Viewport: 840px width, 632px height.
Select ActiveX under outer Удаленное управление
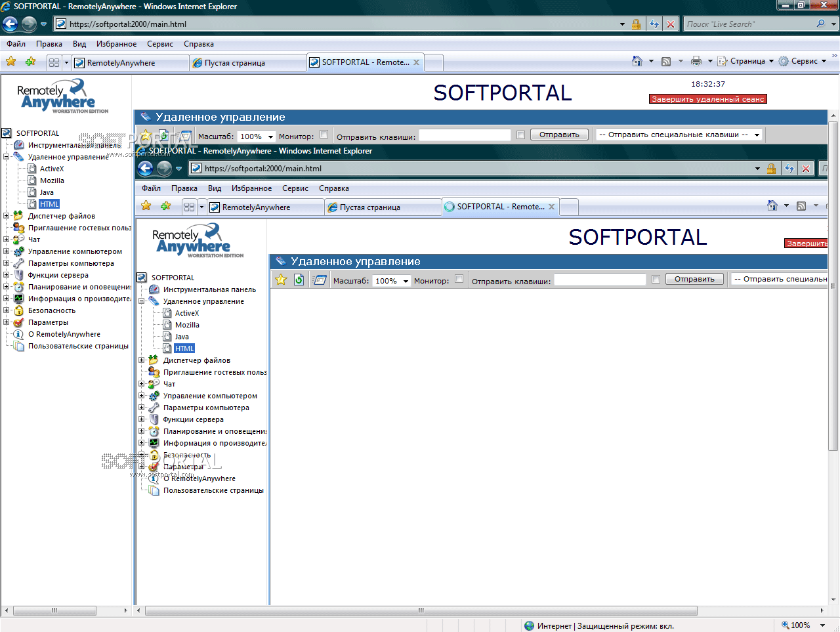[52, 169]
